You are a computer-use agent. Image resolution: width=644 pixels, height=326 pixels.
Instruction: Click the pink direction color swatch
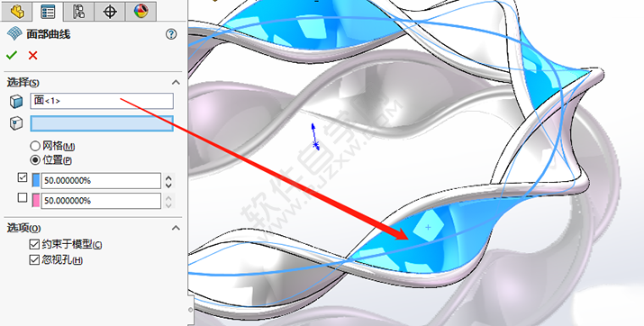pos(36,200)
